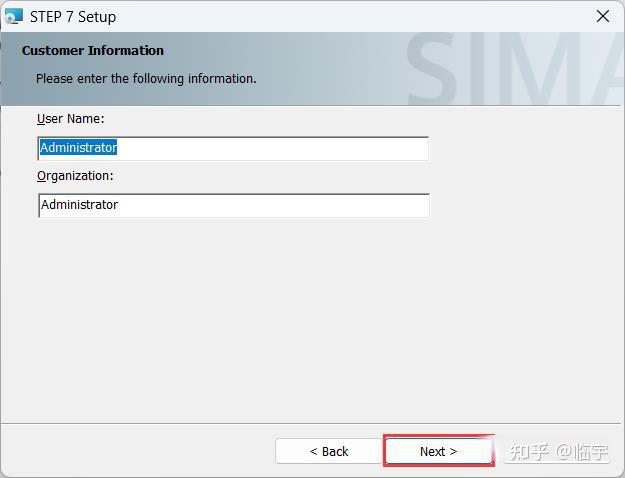The height and width of the screenshot is (478, 625).
Task: Click the STEP 7 Setup installer icon
Action: 13,16
